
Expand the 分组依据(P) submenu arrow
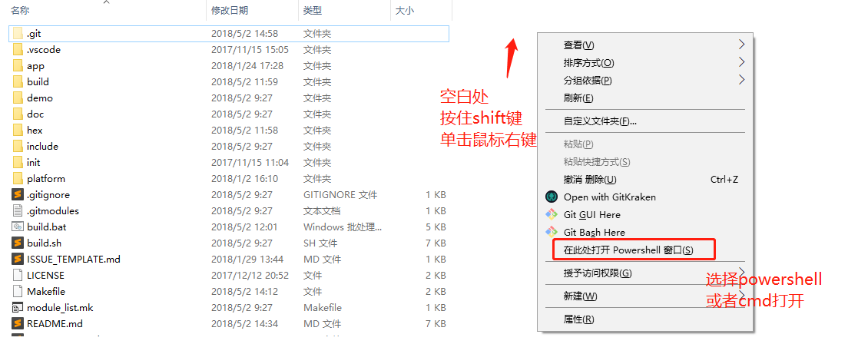742,80
